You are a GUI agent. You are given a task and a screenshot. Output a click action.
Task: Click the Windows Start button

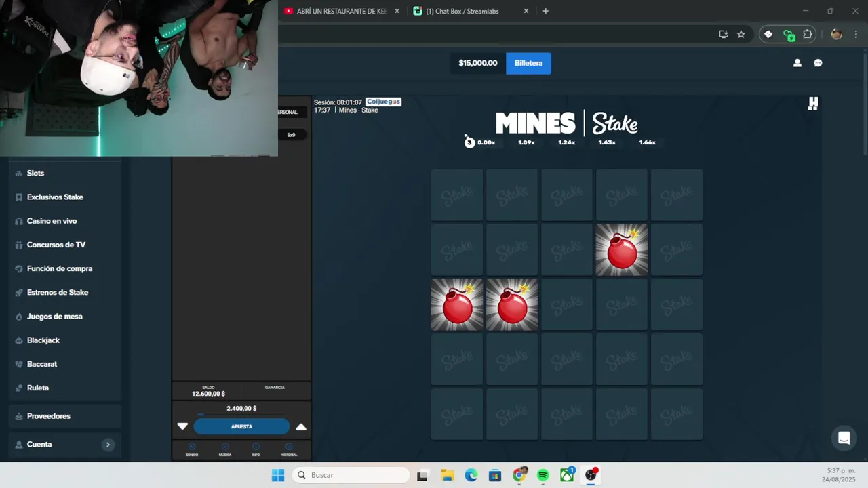coord(278,475)
